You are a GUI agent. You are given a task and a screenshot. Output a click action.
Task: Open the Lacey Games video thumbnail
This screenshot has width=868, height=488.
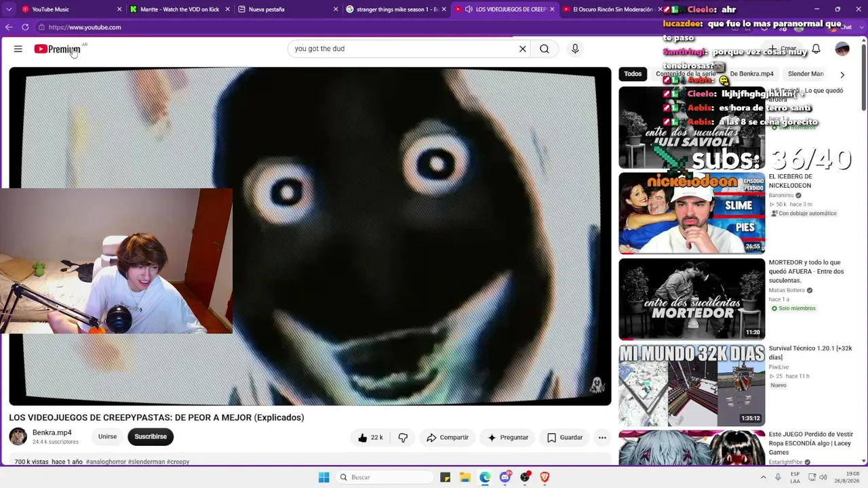click(692, 447)
